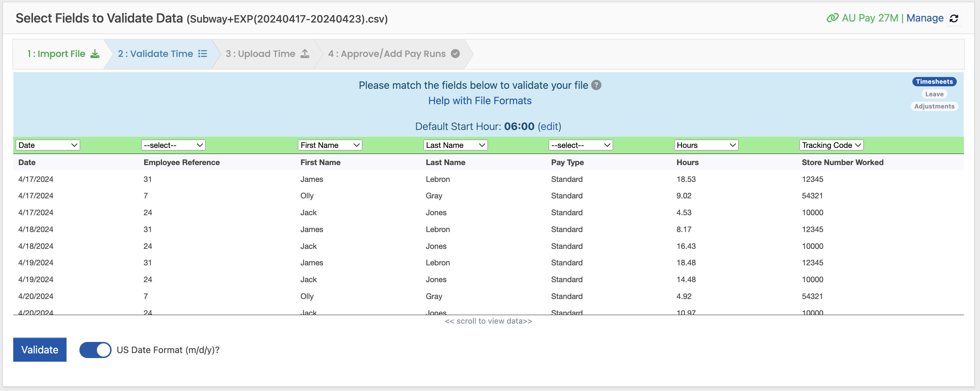Click the green link chain icon
This screenshot has height=391, width=980.
832,18
